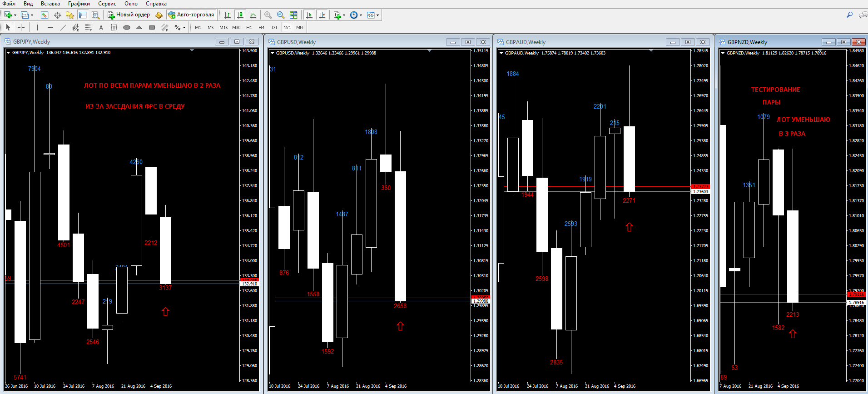Pick the Trendline drawing tool

click(63, 27)
